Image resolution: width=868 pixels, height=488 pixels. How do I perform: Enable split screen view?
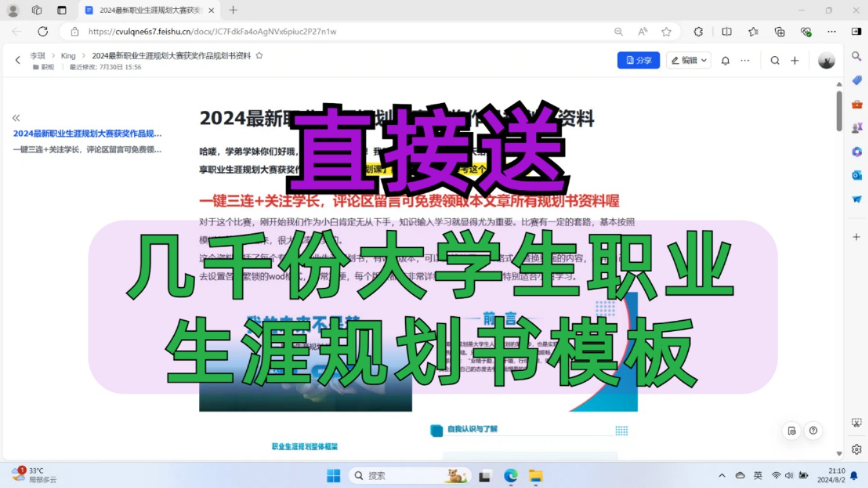coord(727,31)
